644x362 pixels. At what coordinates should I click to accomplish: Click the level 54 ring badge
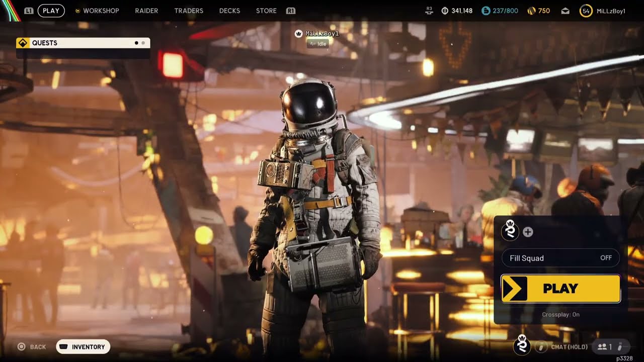pyautogui.click(x=586, y=11)
